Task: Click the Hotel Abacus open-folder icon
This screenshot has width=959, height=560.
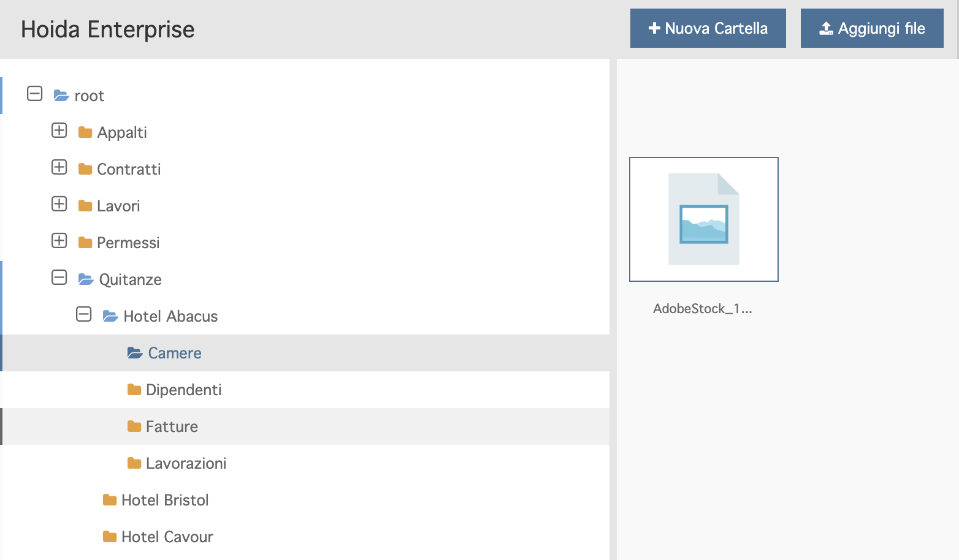Action: pos(110,316)
